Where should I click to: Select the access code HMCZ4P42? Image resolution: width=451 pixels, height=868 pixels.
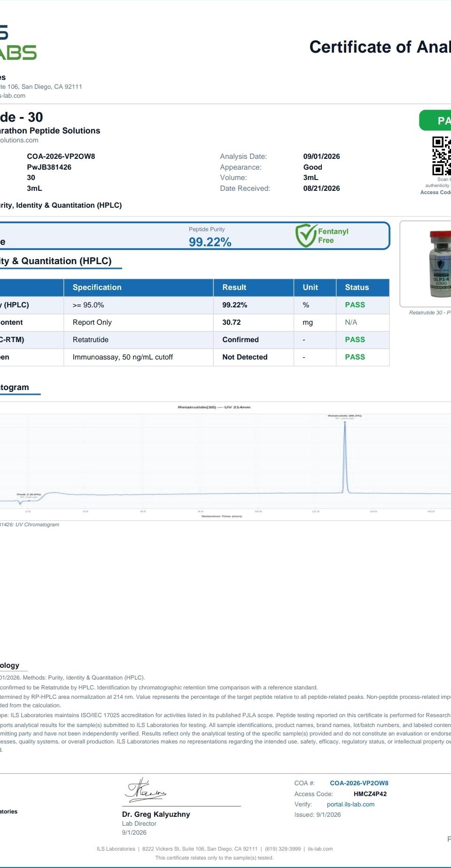pyautogui.click(x=370, y=794)
